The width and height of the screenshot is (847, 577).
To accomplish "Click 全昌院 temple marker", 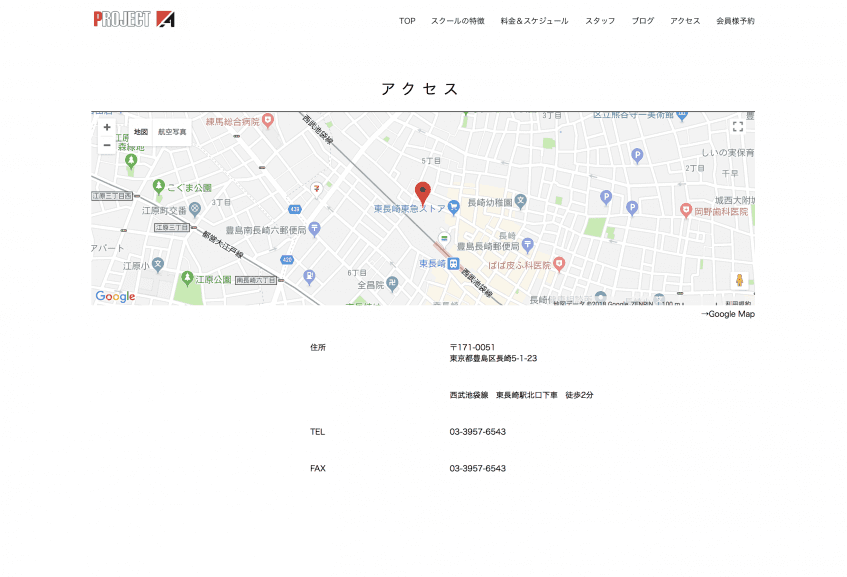I will pos(392,283).
